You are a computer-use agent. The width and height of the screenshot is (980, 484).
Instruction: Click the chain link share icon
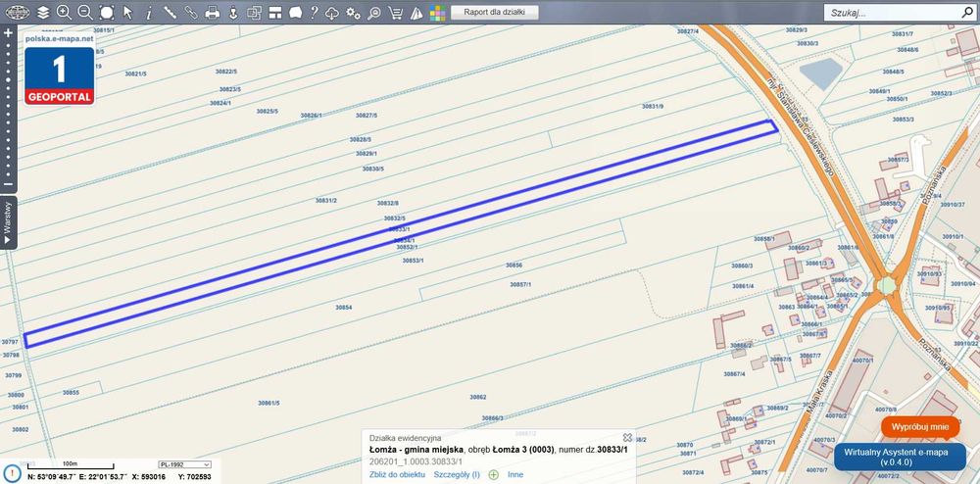(191, 13)
